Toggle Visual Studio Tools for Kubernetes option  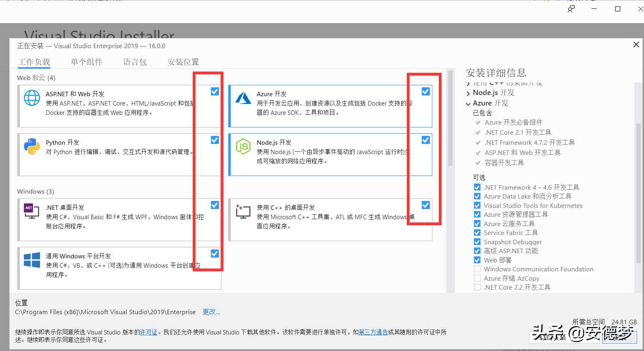477,205
